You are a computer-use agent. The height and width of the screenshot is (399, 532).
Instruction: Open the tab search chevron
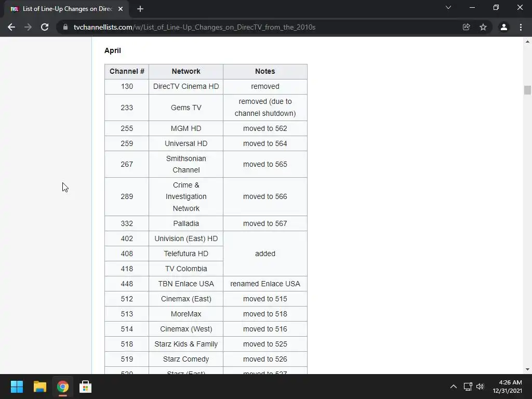coord(448,7)
